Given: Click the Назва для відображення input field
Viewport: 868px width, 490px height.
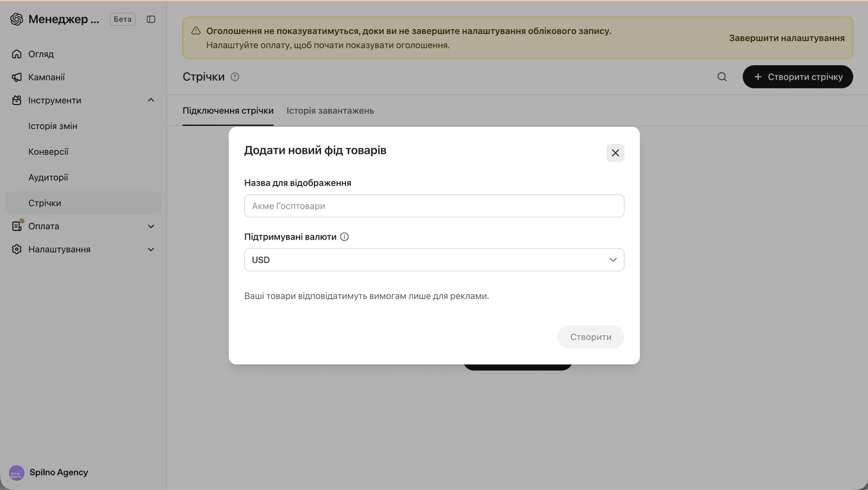Looking at the screenshot, I should click(x=434, y=206).
